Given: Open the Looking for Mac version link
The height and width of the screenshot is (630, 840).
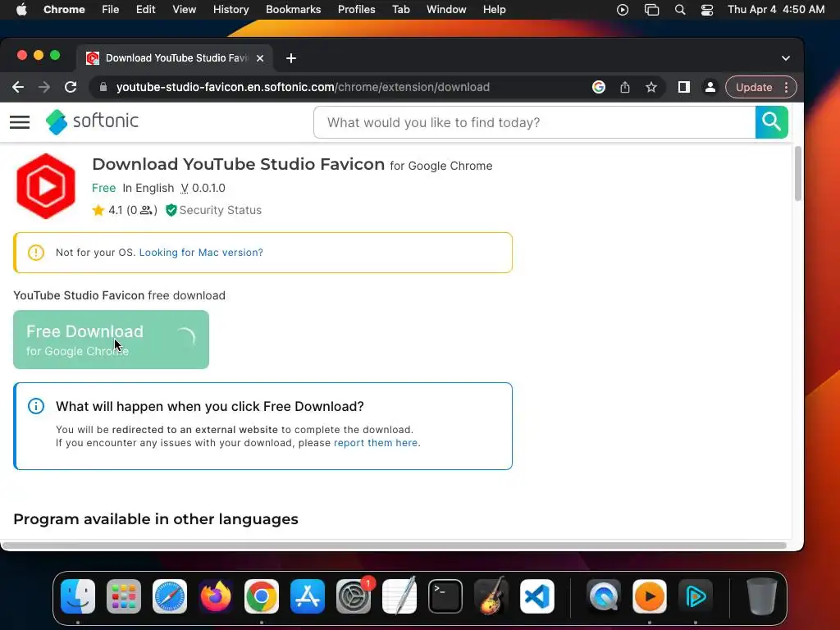Looking at the screenshot, I should point(201,253).
